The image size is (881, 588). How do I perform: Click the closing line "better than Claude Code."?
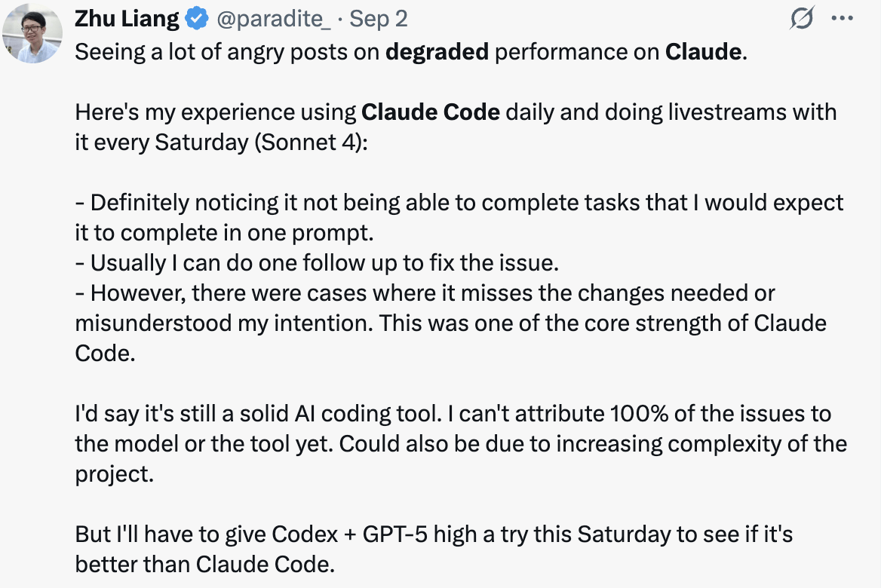tap(204, 563)
